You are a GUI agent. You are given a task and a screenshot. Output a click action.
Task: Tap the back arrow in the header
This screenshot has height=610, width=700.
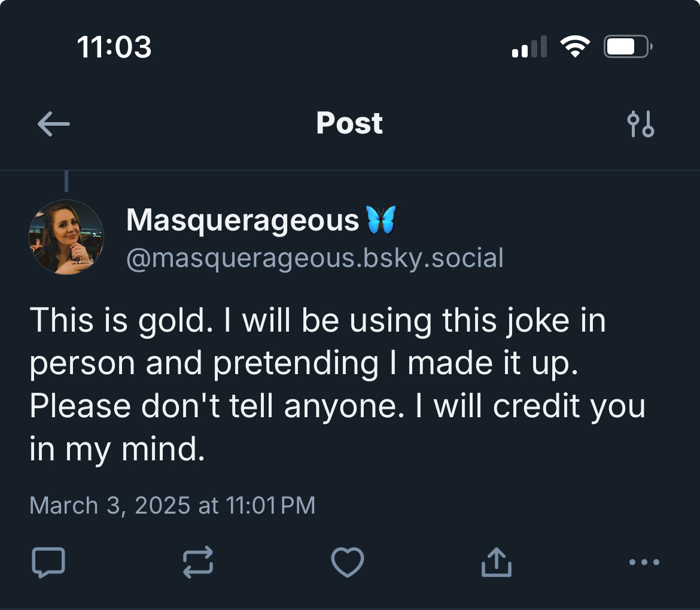[x=54, y=124]
